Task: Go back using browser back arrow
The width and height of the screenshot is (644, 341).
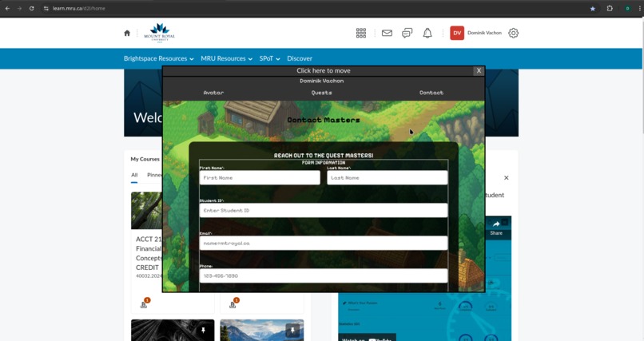Action: click(7, 8)
